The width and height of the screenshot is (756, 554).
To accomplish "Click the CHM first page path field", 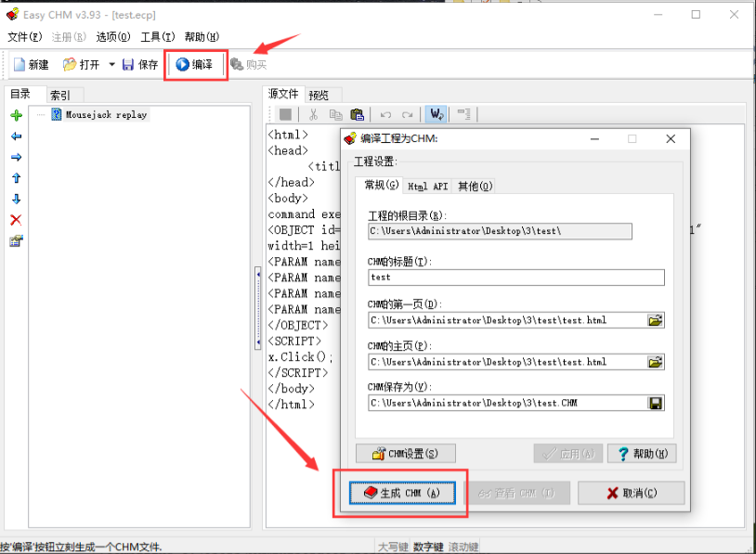I will [507, 320].
